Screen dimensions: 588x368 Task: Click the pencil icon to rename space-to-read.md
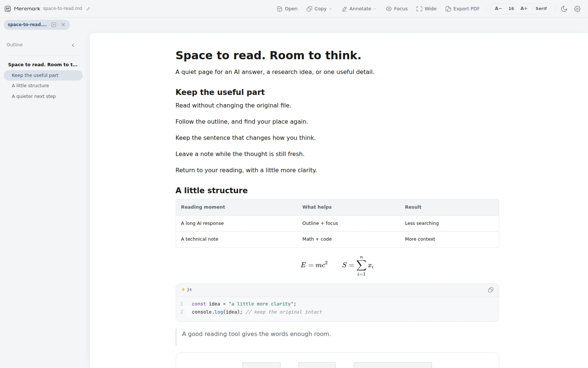pos(88,9)
